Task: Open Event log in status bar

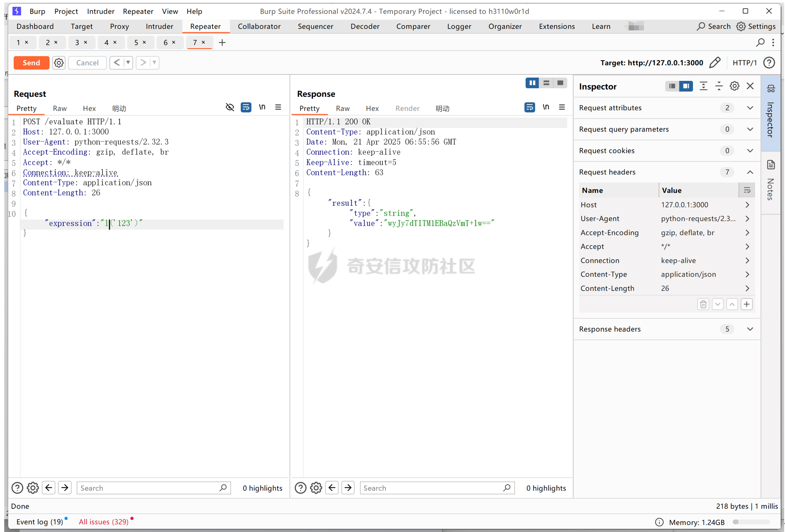Action: coord(40,522)
